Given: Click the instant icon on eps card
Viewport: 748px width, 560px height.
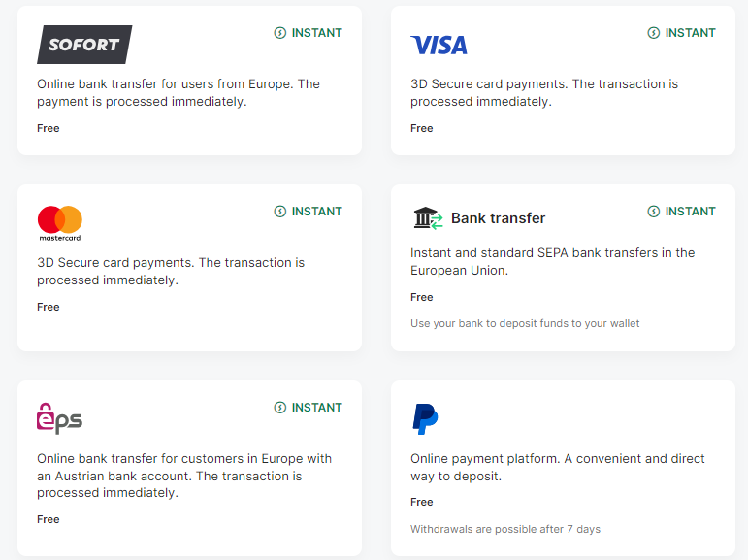Looking at the screenshot, I should point(280,408).
